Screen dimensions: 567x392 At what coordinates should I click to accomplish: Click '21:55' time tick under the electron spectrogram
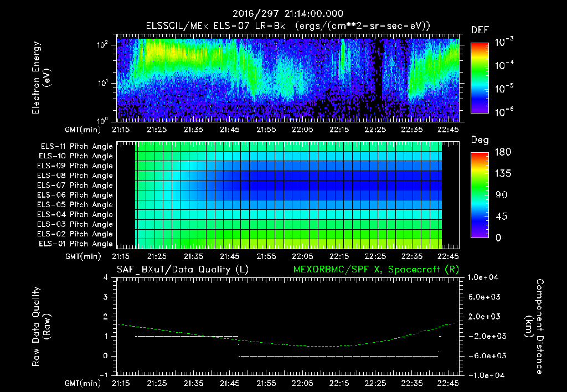[266, 130]
